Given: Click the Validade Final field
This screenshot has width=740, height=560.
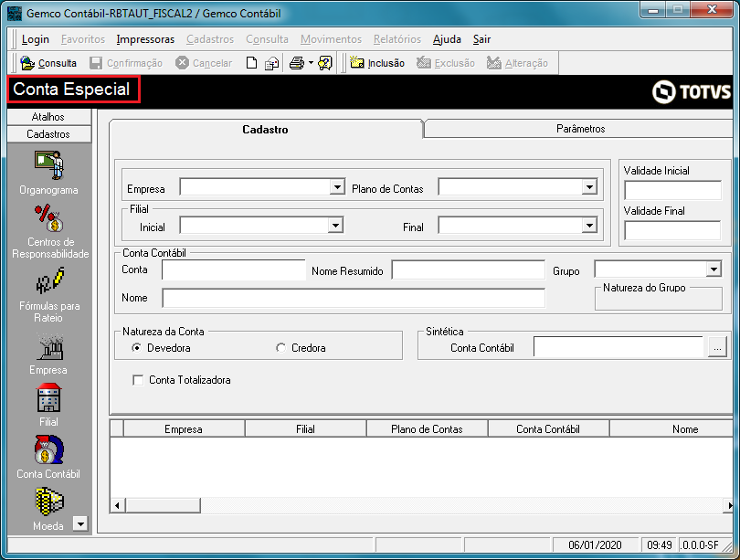Looking at the screenshot, I should coord(672,230).
